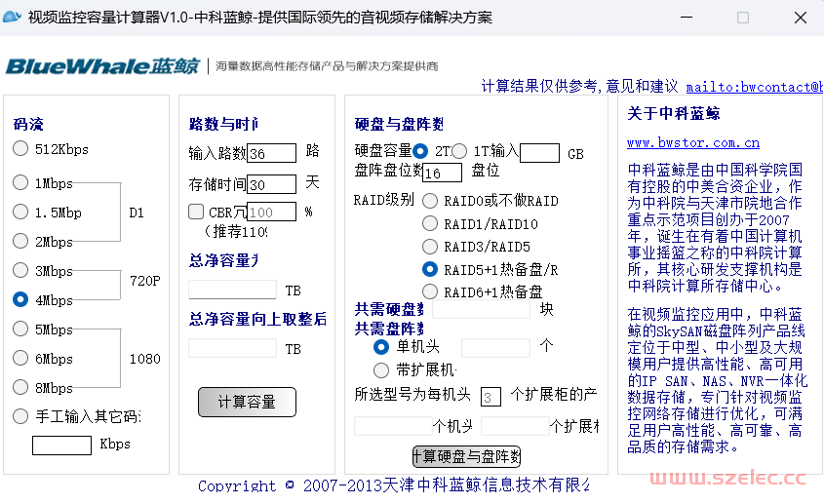This screenshot has width=824, height=504.
Task: Click the 总净容量 TB result field
Action: coord(232,290)
